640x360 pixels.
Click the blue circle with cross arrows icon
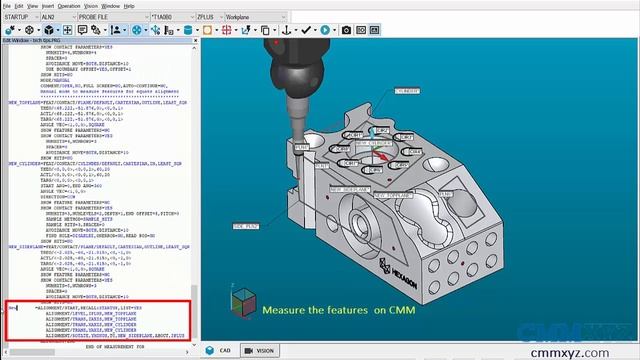tap(137, 30)
